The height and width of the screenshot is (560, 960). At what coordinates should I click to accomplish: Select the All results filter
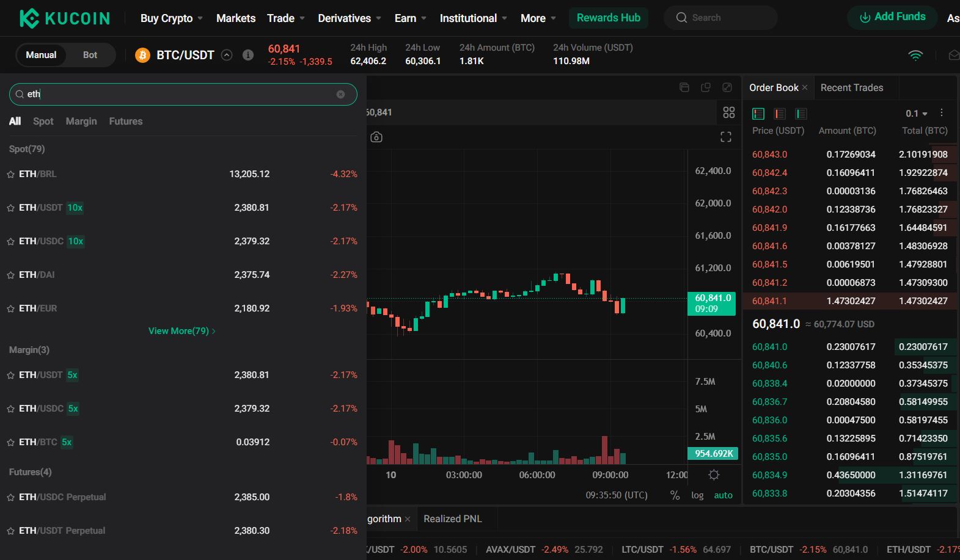coord(15,122)
